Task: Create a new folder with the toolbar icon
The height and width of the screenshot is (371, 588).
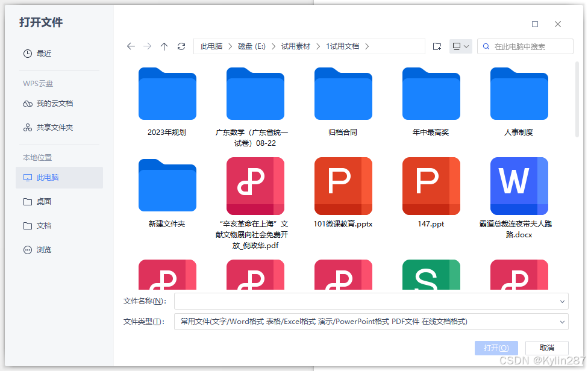Action: 437,46
